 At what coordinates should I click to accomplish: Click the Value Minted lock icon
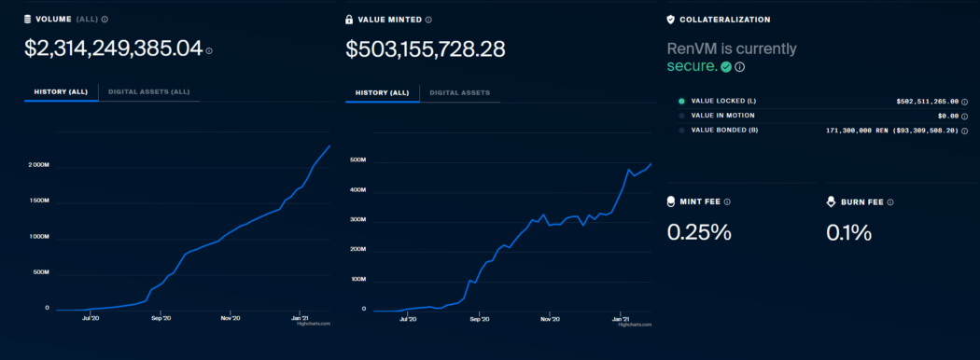[x=349, y=20]
